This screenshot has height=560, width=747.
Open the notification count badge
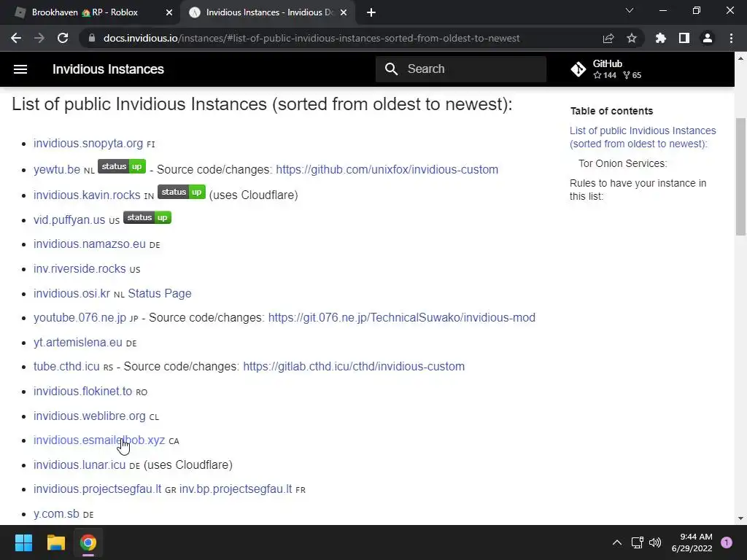(x=727, y=542)
